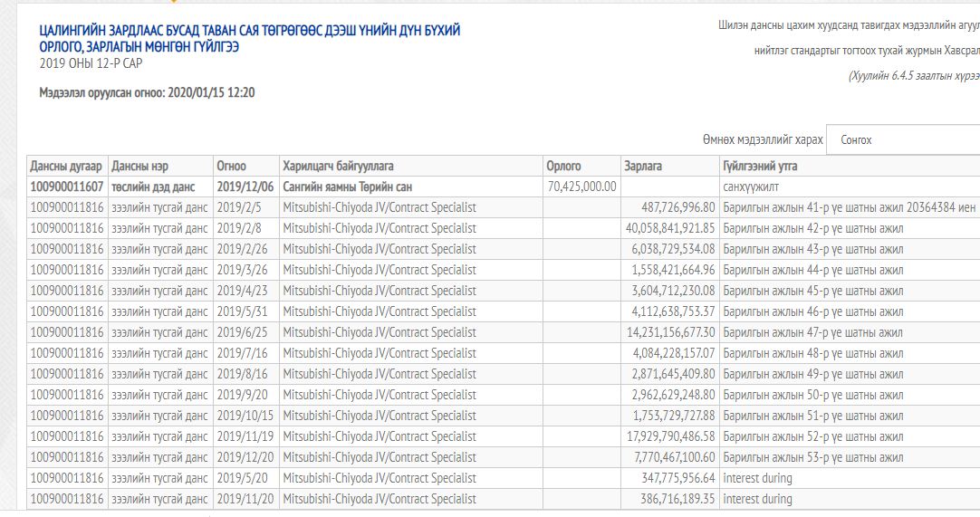This screenshot has width=980, height=517.
Task: Click the Харилцагч байгууллага column header
Action: coord(338,167)
